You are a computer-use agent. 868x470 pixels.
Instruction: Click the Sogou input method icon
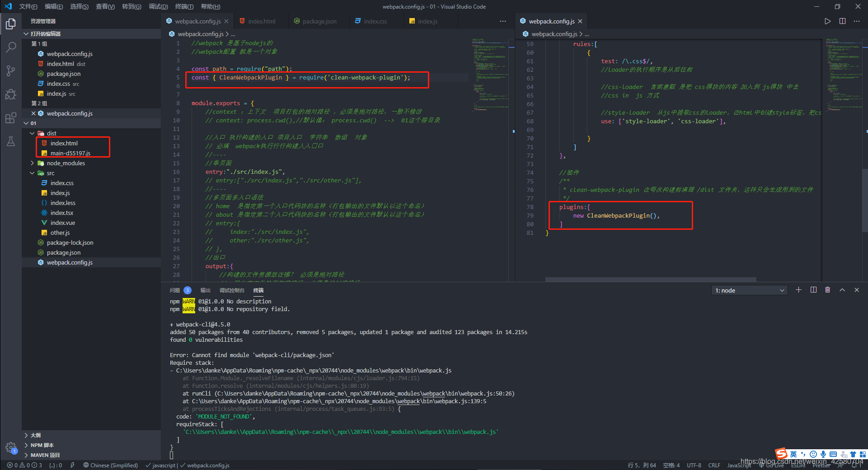(781, 454)
